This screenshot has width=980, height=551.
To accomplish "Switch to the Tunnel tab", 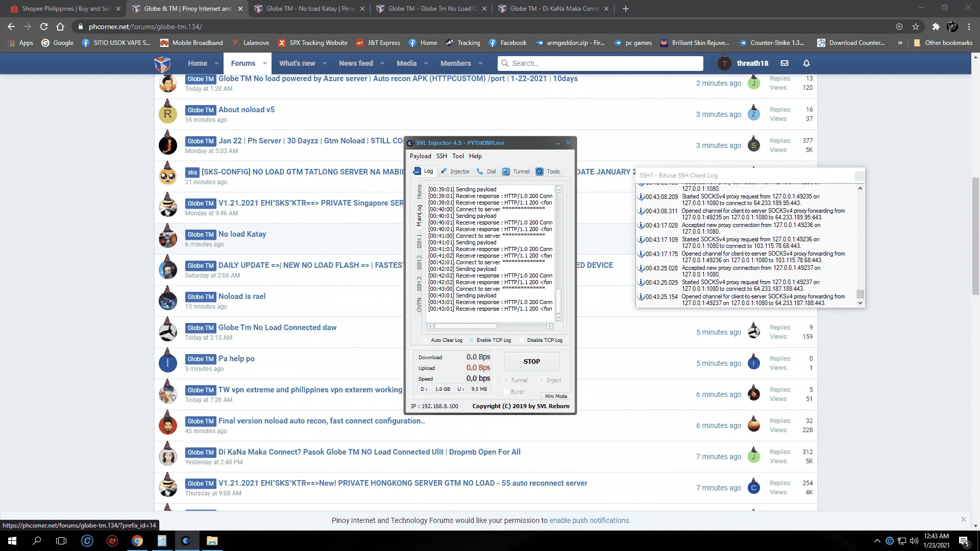I will [516, 171].
